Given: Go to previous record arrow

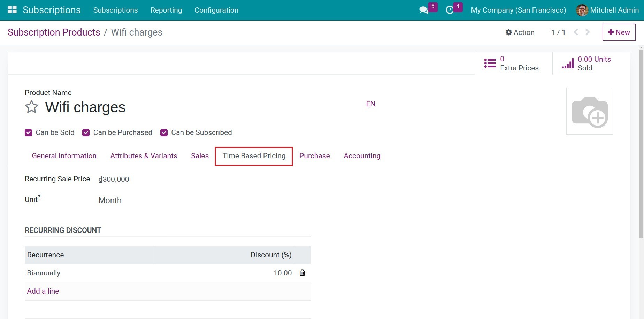Looking at the screenshot, I should [x=576, y=32].
